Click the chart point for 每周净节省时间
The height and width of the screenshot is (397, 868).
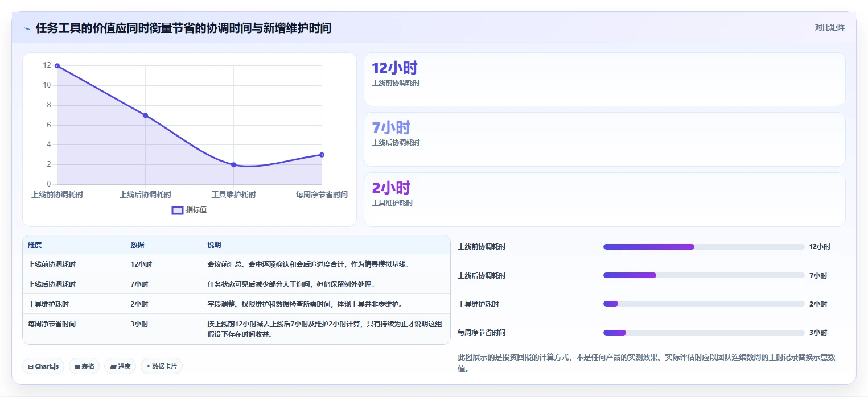point(322,155)
